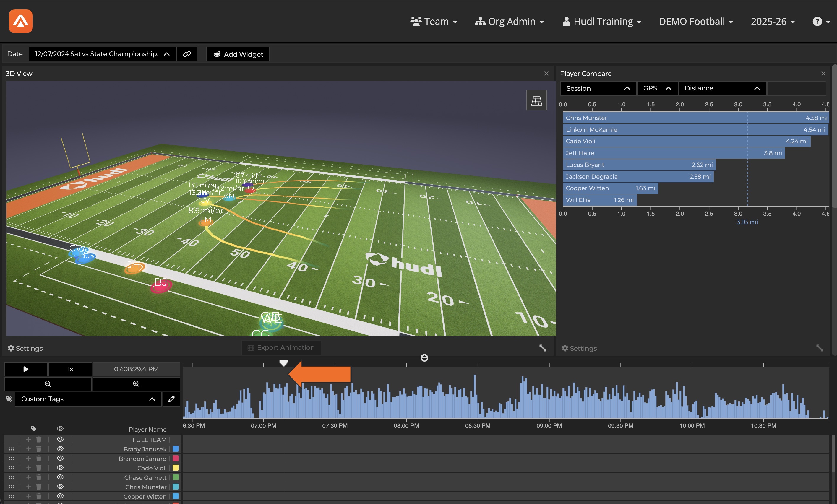Viewport: 837px width, 504px height.
Task: Edit custom tags with pencil icon
Action: point(171,399)
